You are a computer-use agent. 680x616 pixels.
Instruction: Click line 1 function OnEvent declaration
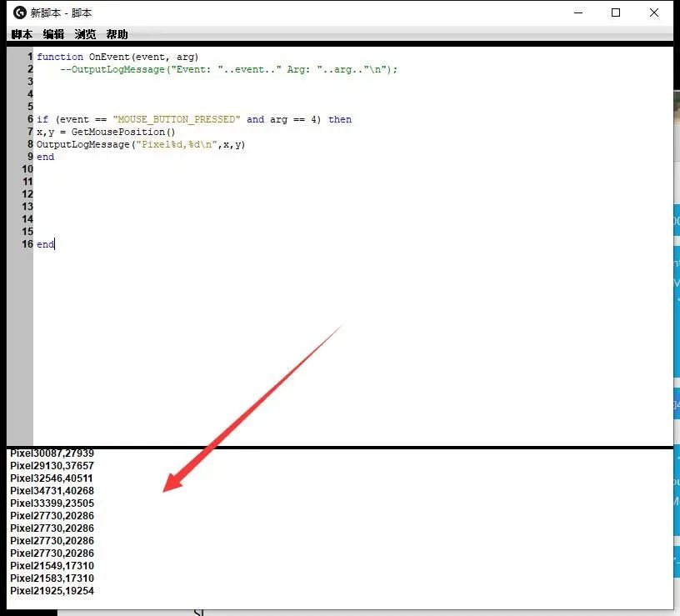click(x=117, y=57)
